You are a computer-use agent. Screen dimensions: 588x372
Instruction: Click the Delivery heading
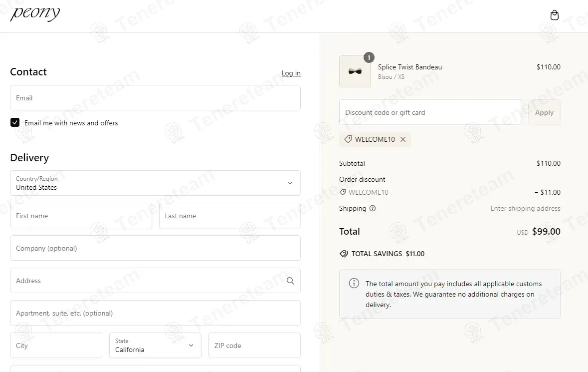29,158
